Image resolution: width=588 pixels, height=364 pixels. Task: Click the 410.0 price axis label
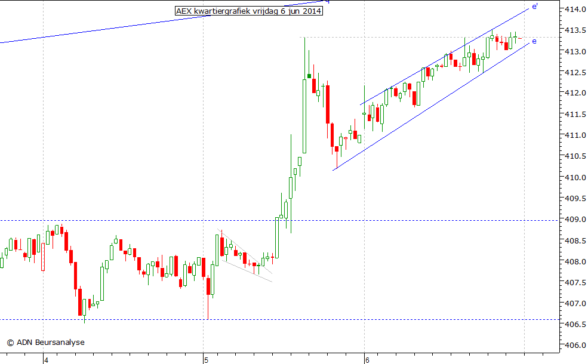click(x=575, y=177)
